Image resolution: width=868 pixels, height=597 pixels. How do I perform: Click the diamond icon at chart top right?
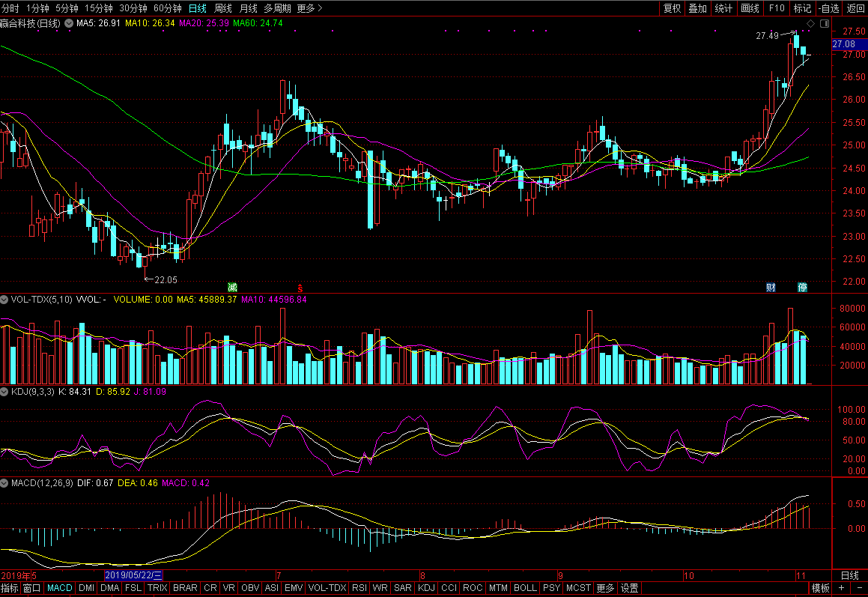(810, 24)
